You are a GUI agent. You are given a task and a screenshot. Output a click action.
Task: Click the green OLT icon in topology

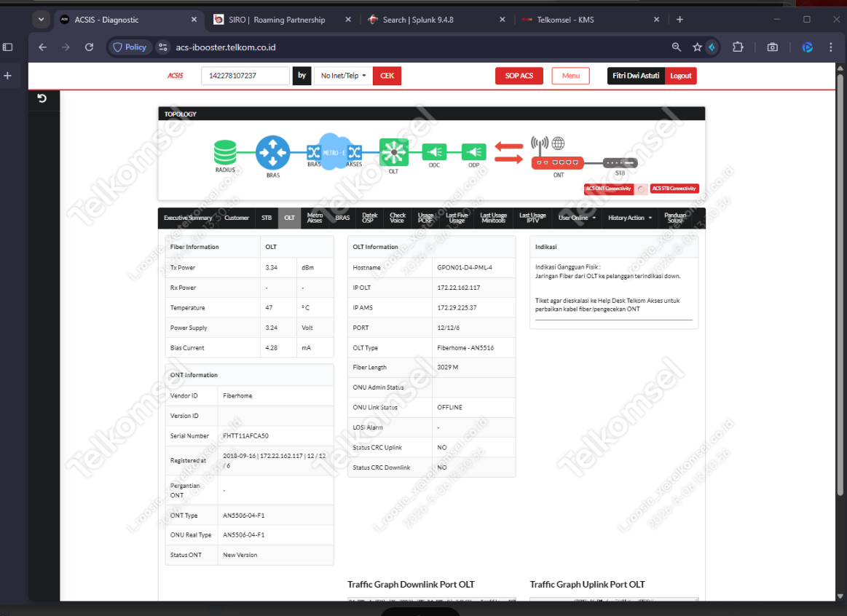click(x=394, y=153)
